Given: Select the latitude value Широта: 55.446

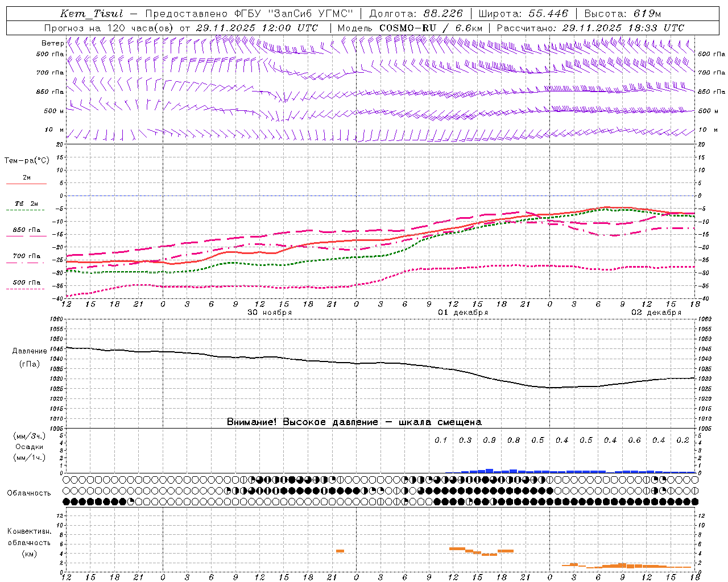Looking at the screenshot, I should pyautogui.click(x=523, y=14).
